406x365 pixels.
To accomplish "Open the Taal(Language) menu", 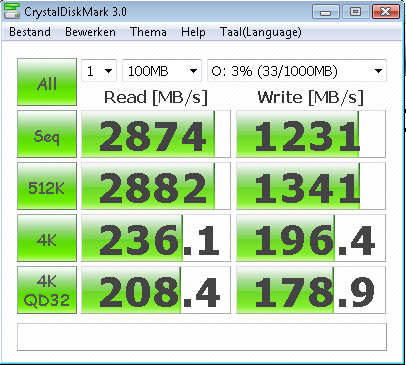I will pyautogui.click(x=261, y=32).
